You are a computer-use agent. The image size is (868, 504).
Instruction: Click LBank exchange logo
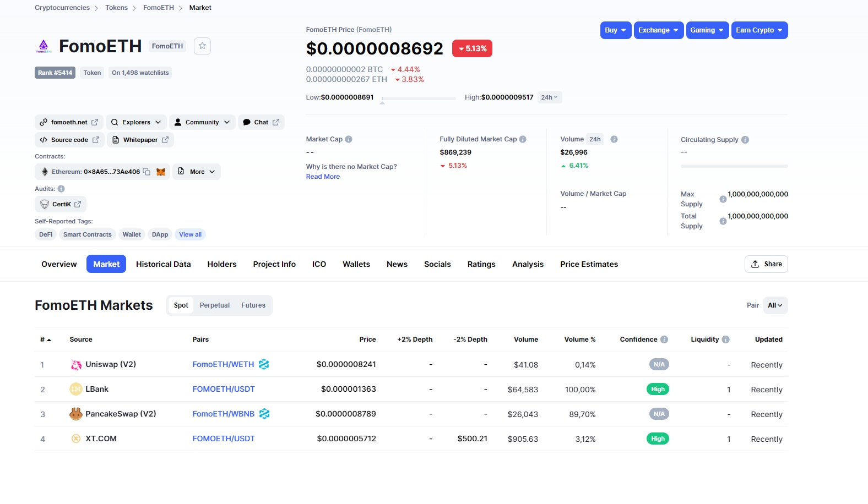76,389
